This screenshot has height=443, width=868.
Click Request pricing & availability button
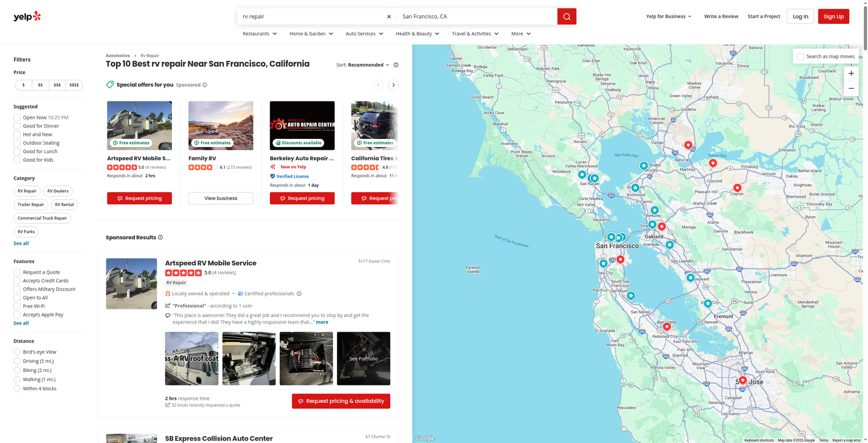pos(341,401)
